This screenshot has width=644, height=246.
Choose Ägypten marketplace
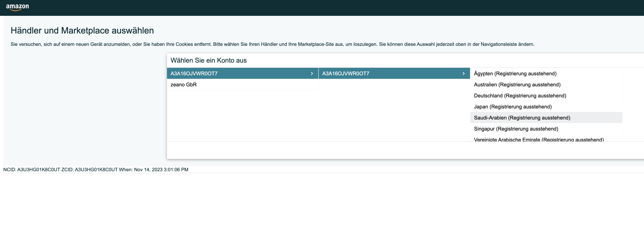546,74
